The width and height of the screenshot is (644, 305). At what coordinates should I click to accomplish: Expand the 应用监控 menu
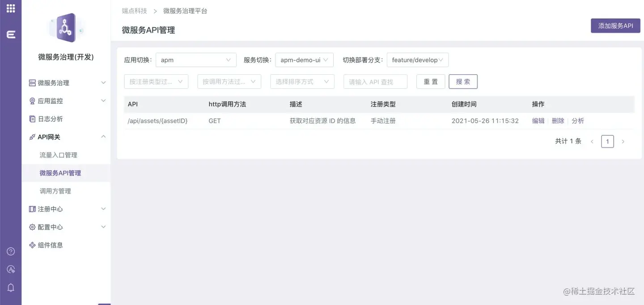tap(103, 101)
